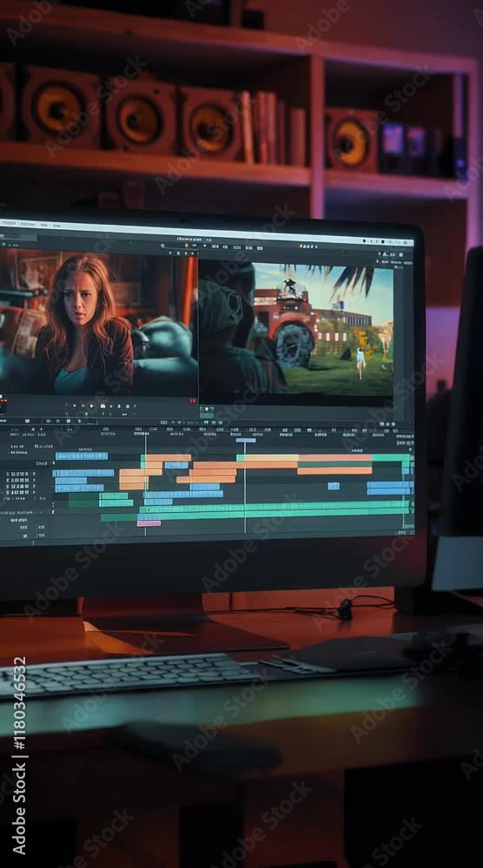483x868 pixels.
Task: Toggle the bottom audio track's mute control
Action: click(x=41, y=536)
